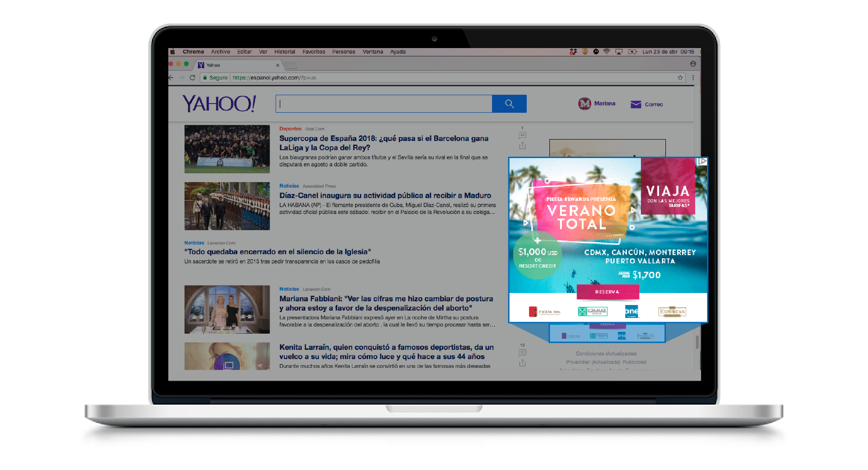Open Publicidad footer link
Image resolution: width=868 pixels, height=470 pixels.
[634, 362]
